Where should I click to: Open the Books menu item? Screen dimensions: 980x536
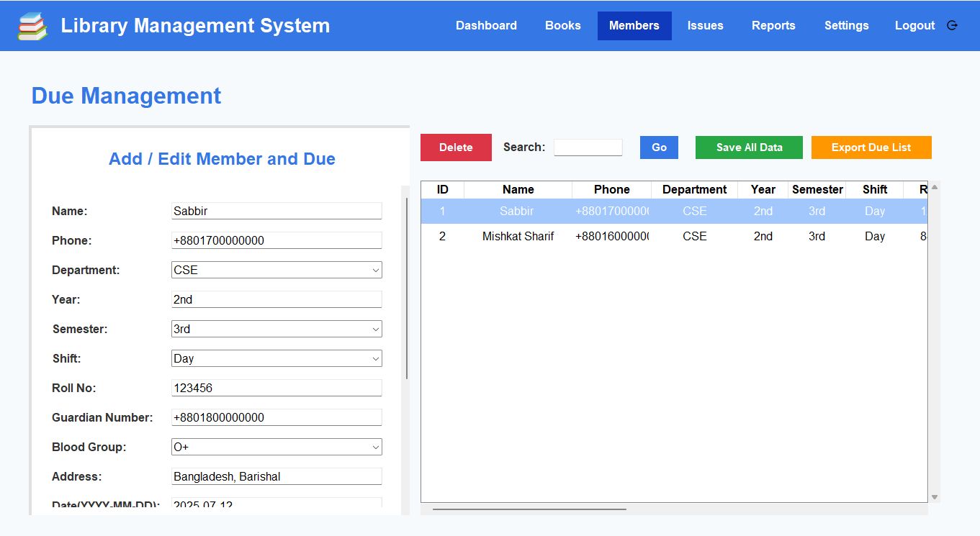tap(562, 25)
